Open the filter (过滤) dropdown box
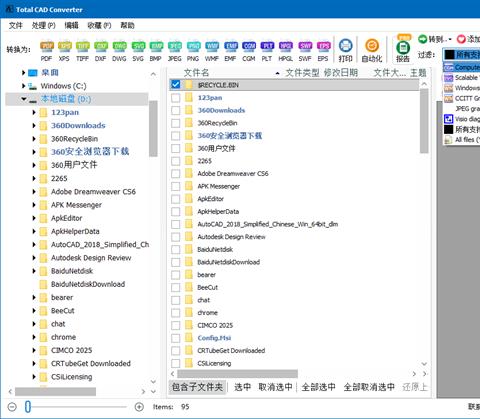480x419 pixels. (461, 55)
